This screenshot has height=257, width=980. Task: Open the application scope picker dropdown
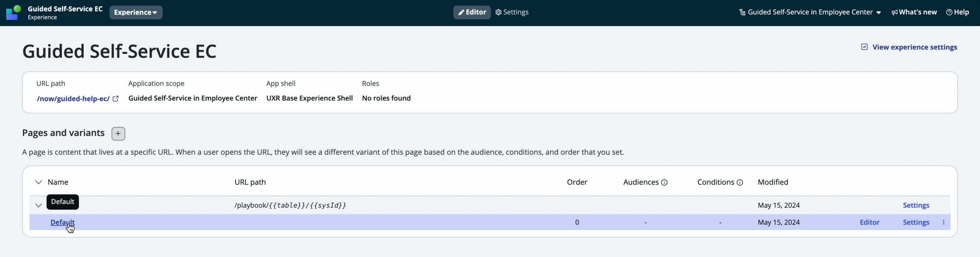pos(810,12)
